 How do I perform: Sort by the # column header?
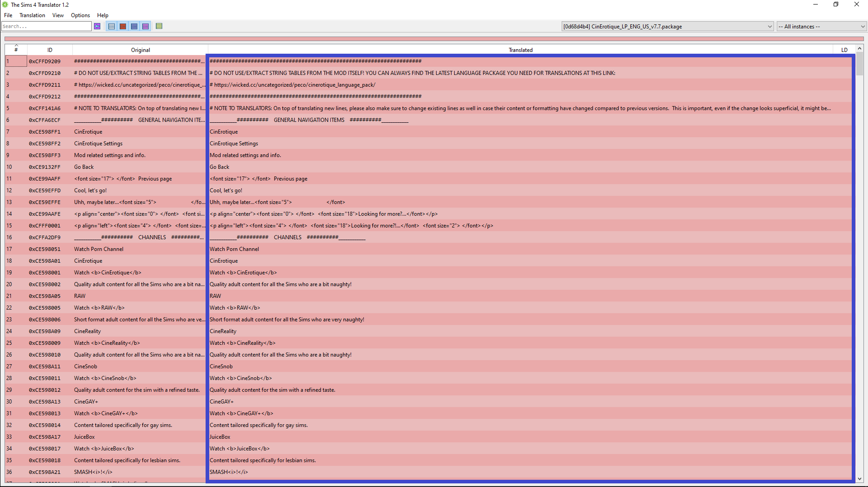[16, 50]
